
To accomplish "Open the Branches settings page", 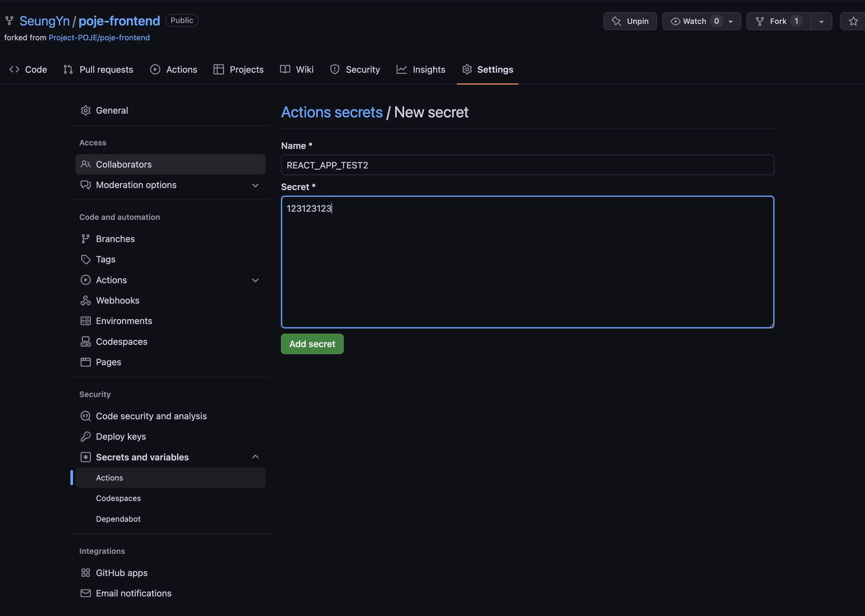I will coord(170,239).
